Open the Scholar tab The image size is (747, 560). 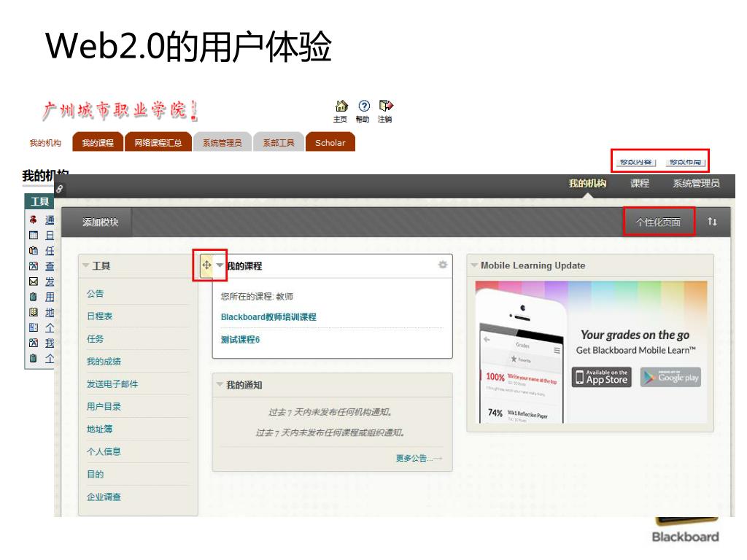coord(330,142)
